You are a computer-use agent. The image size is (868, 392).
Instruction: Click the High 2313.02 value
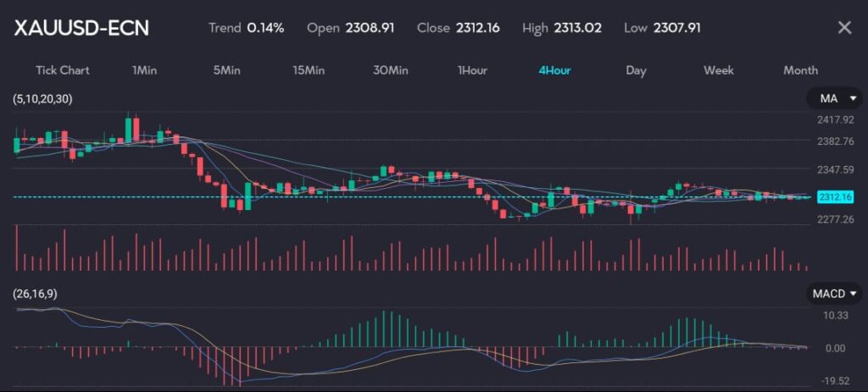point(577,28)
